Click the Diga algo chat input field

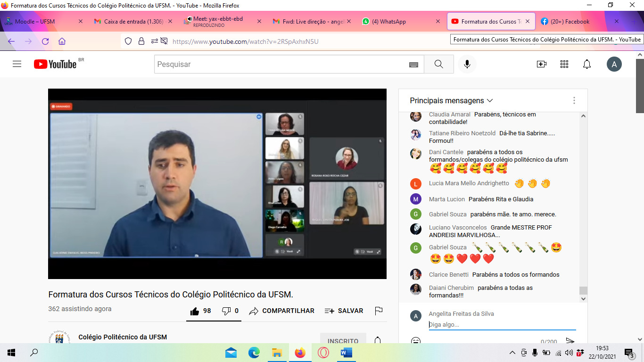(502, 324)
